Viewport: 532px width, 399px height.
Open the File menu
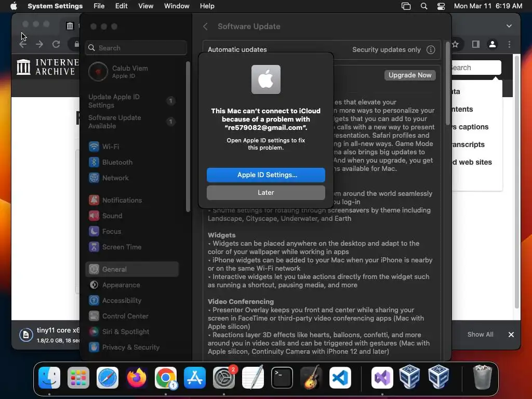tap(99, 6)
